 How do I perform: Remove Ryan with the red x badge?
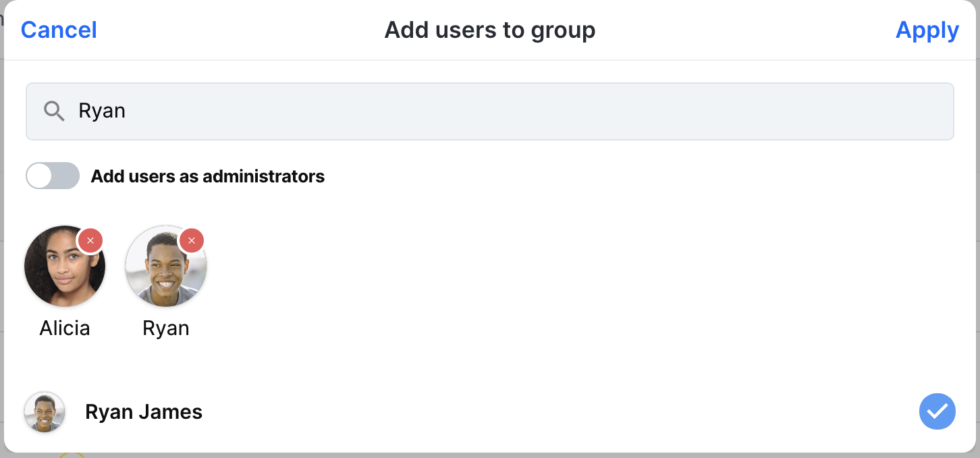(x=192, y=240)
